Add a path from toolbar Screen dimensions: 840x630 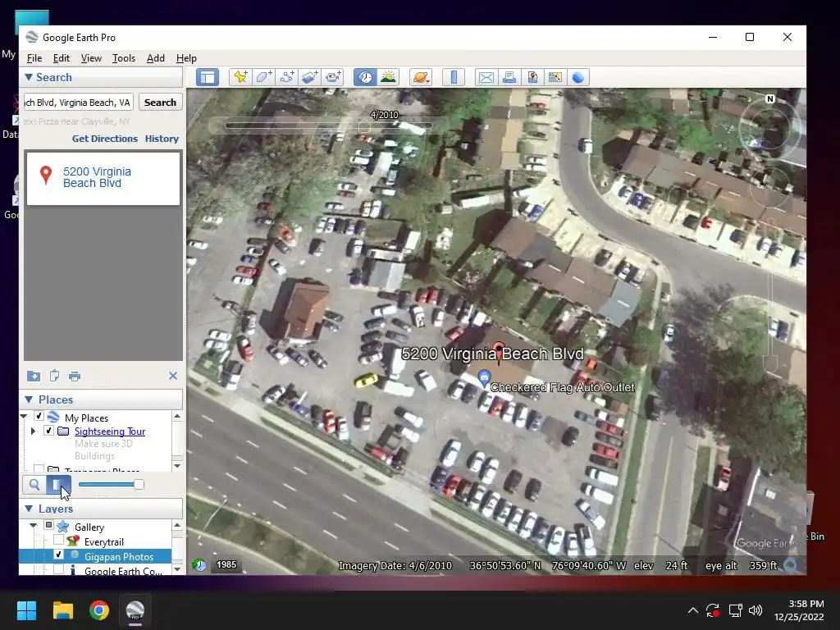point(286,77)
